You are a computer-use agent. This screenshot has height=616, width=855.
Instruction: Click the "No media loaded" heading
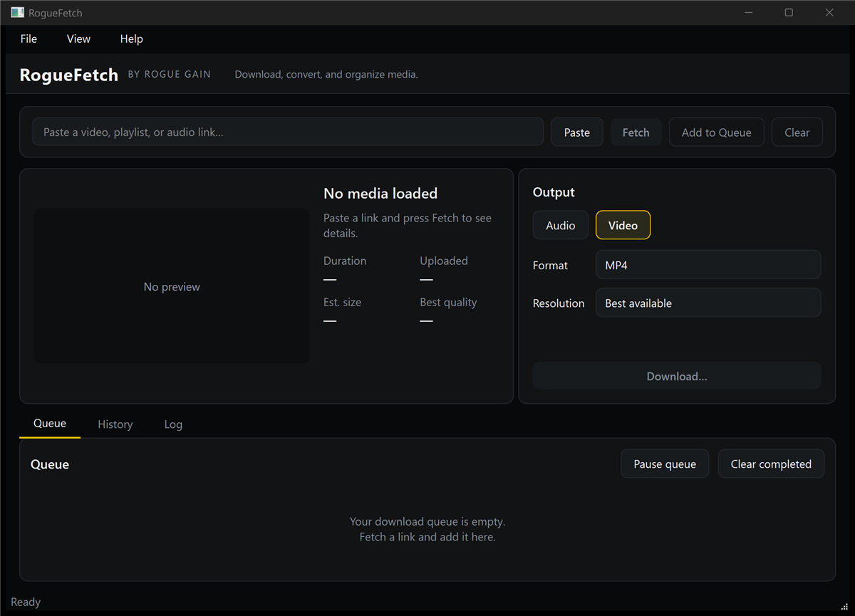click(x=380, y=193)
